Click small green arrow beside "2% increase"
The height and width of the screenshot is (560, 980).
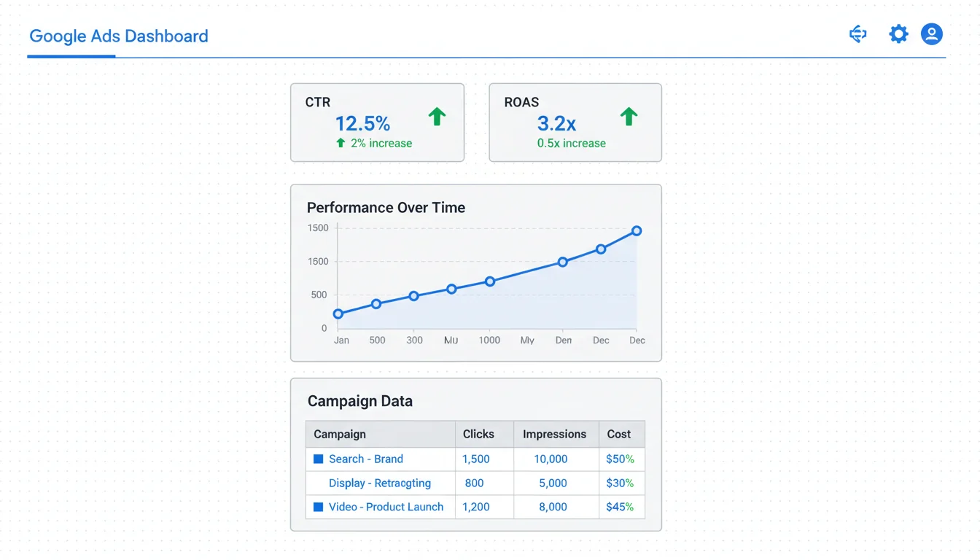341,143
